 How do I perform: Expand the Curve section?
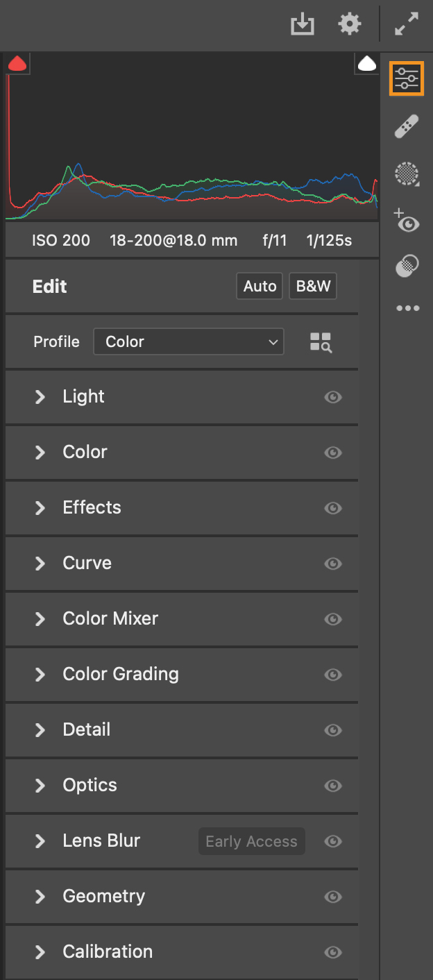pos(87,564)
